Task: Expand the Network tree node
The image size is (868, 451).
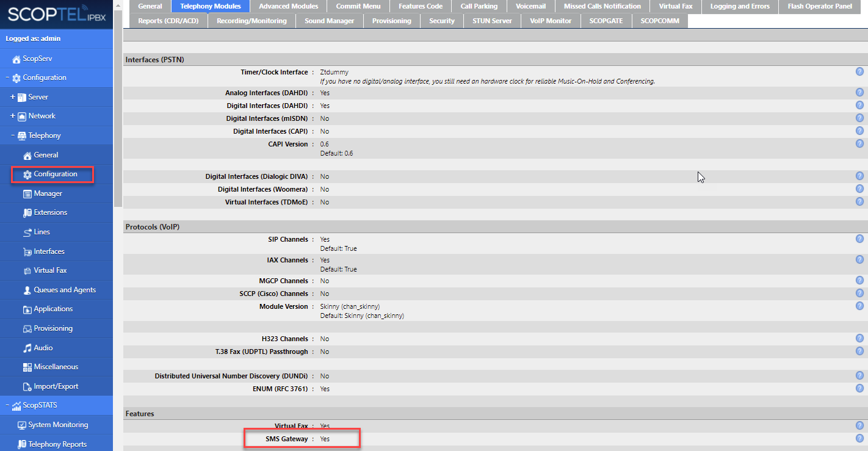Action: click(13, 116)
